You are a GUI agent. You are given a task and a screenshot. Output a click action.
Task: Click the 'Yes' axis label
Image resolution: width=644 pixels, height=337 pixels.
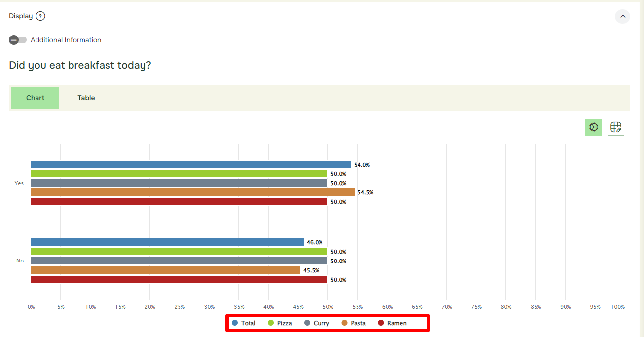[x=19, y=183]
